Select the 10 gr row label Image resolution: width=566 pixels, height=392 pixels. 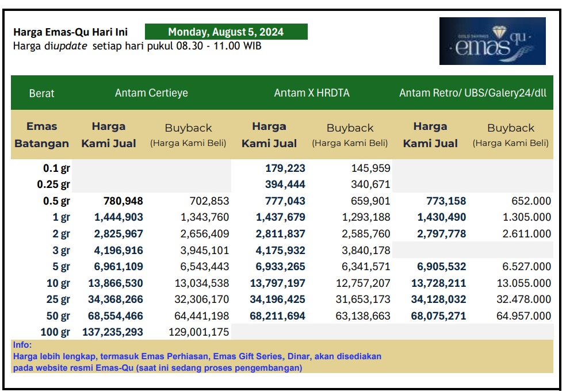point(59,283)
